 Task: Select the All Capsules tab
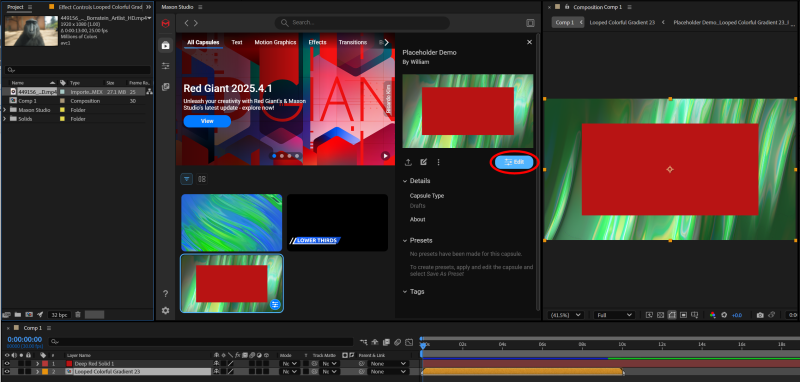click(x=203, y=42)
